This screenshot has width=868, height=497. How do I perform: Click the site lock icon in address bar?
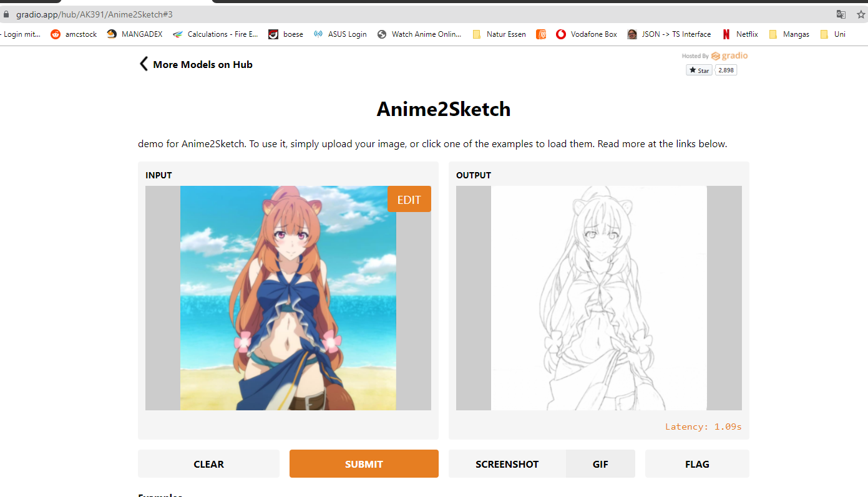[x=6, y=14]
